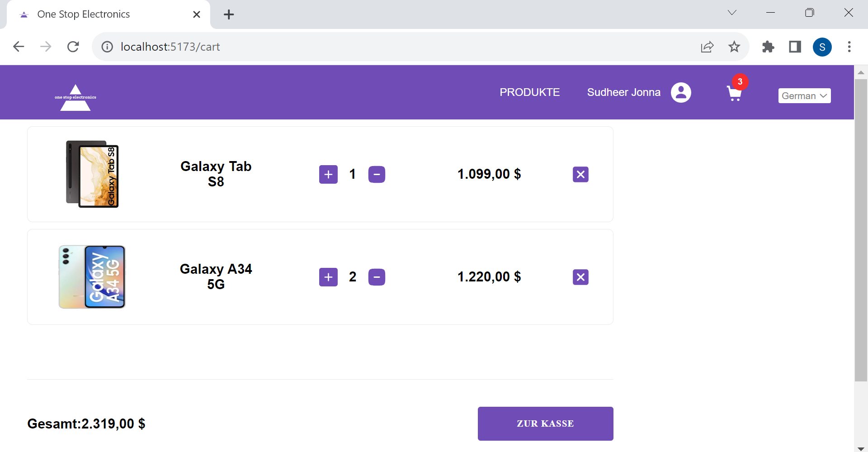
Task: Expand the German language dropdown
Action: tap(804, 96)
